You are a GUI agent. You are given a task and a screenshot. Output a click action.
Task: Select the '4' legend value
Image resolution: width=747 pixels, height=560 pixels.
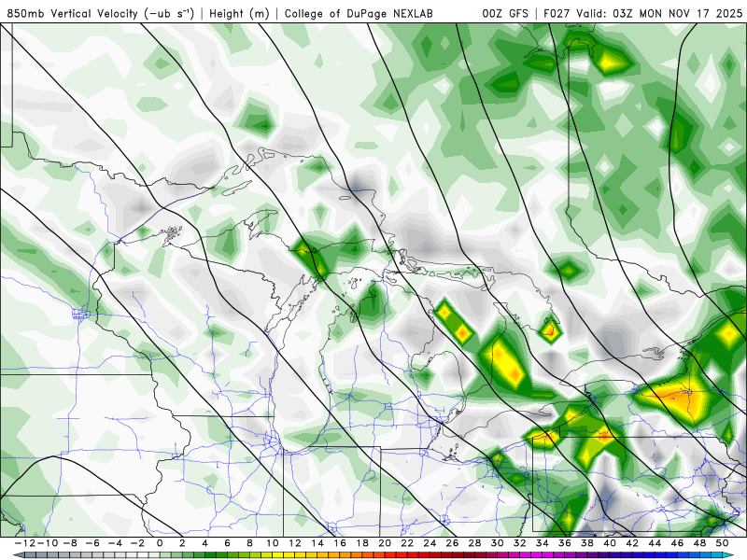[204, 543]
